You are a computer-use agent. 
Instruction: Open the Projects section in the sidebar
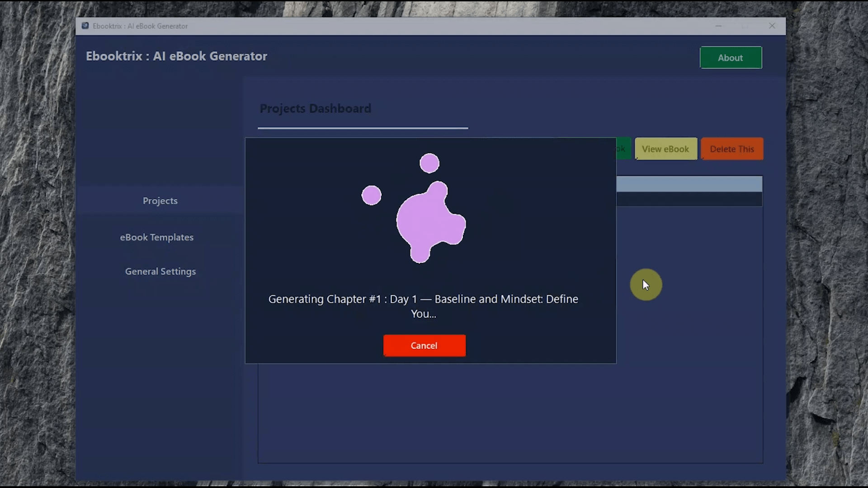click(x=160, y=201)
